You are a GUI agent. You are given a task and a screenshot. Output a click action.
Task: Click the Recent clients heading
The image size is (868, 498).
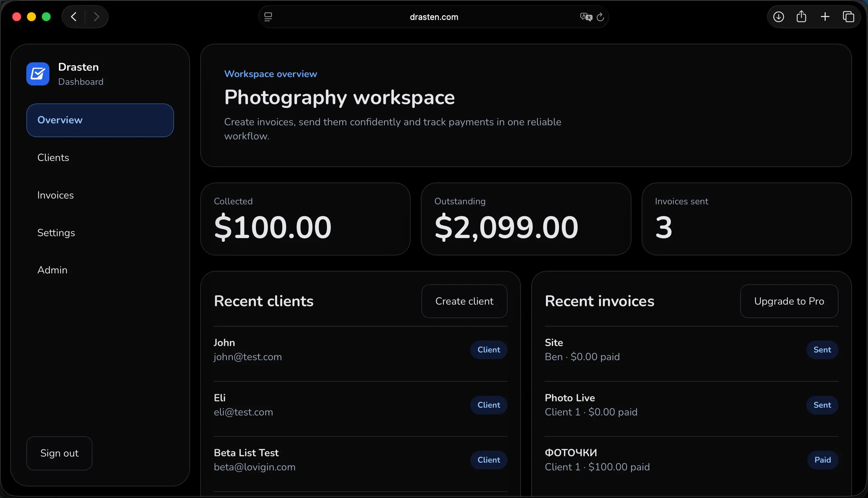pyautogui.click(x=264, y=301)
